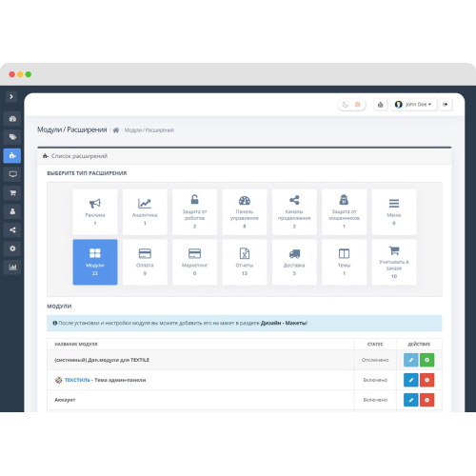Click the red close window dot
The image size is (476, 476).
[12, 74]
